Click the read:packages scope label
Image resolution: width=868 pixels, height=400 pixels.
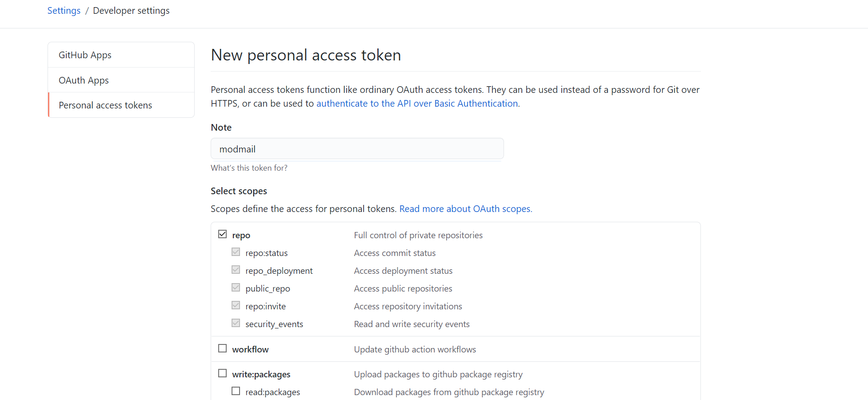pos(272,392)
